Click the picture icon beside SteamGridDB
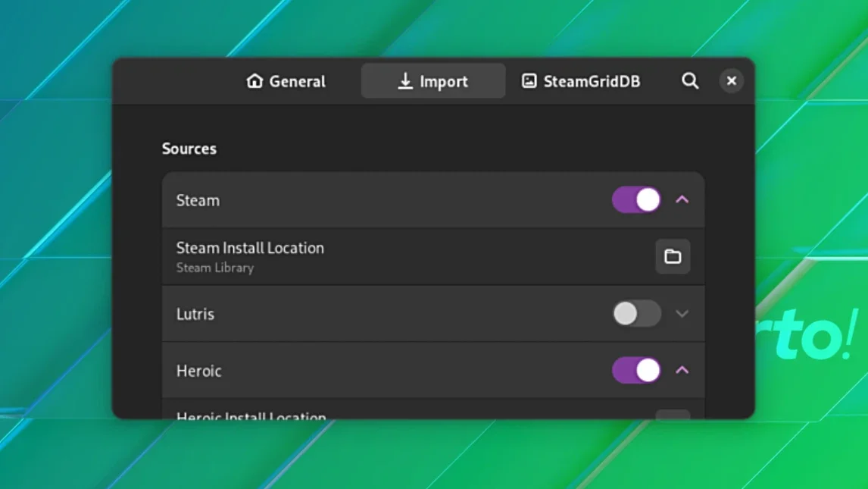The width and height of the screenshot is (868, 489). [x=529, y=81]
